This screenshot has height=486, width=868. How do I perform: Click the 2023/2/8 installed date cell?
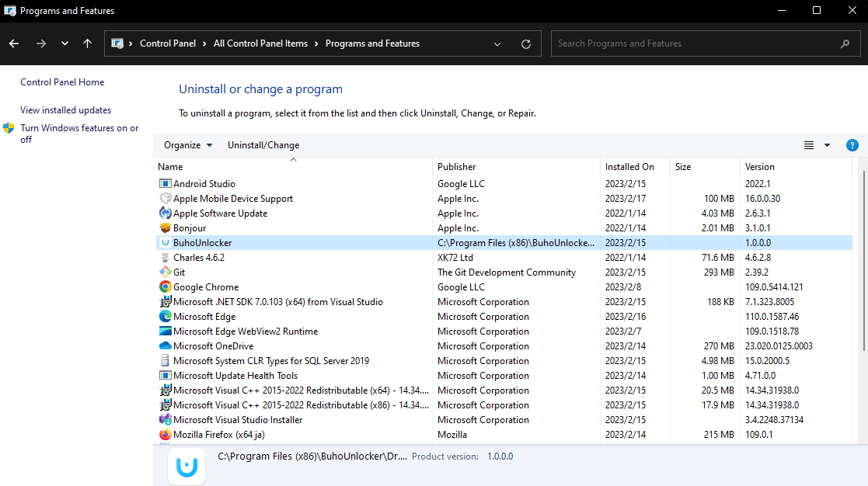[x=623, y=287]
